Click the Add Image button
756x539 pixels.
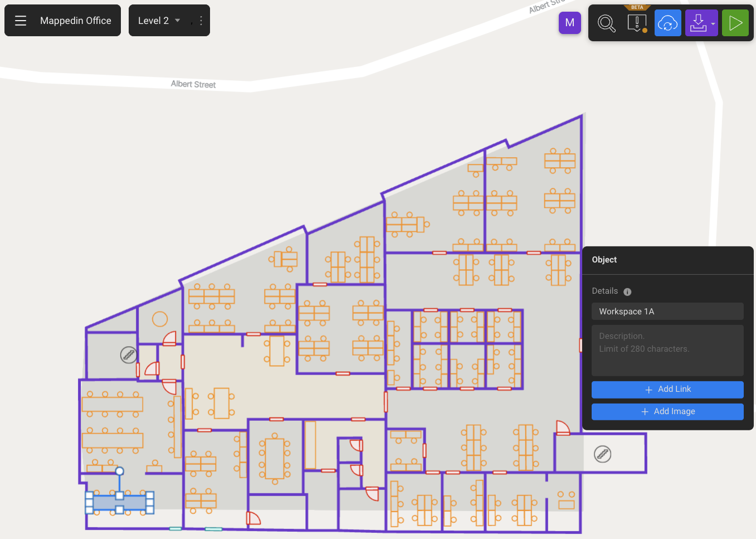[x=667, y=411]
